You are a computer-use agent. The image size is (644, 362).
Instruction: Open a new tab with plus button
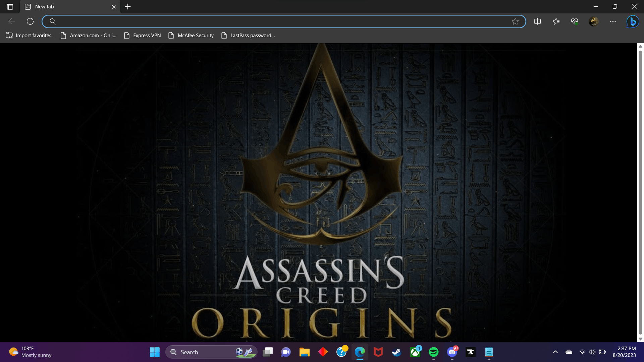[128, 7]
